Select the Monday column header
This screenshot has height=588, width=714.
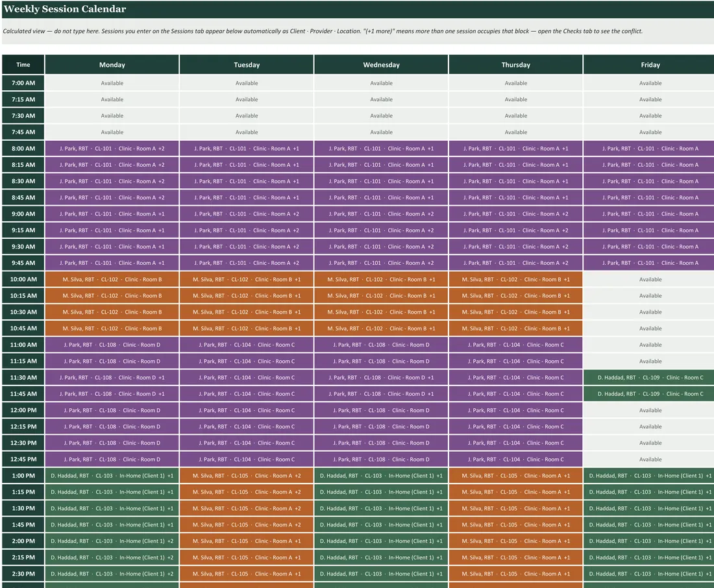point(112,65)
